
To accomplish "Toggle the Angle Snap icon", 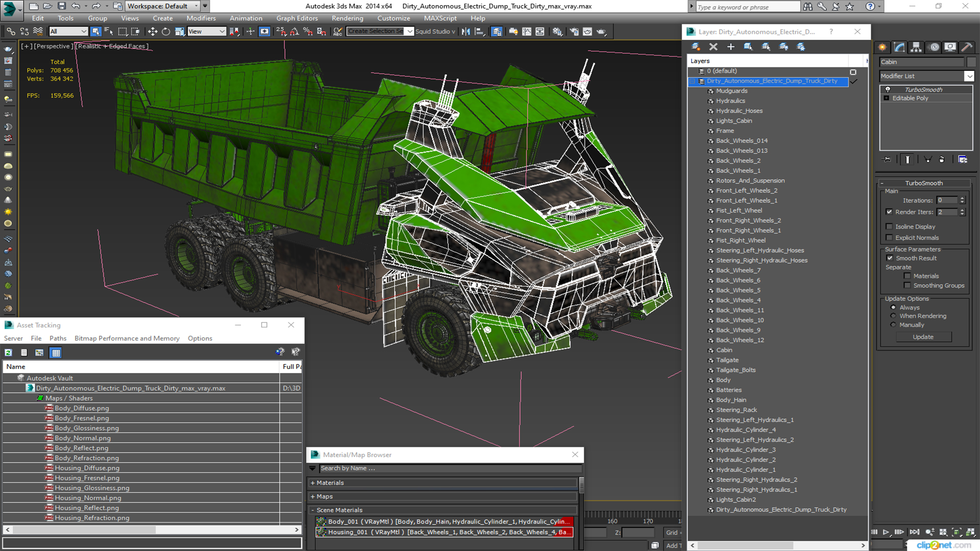I will (x=295, y=32).
